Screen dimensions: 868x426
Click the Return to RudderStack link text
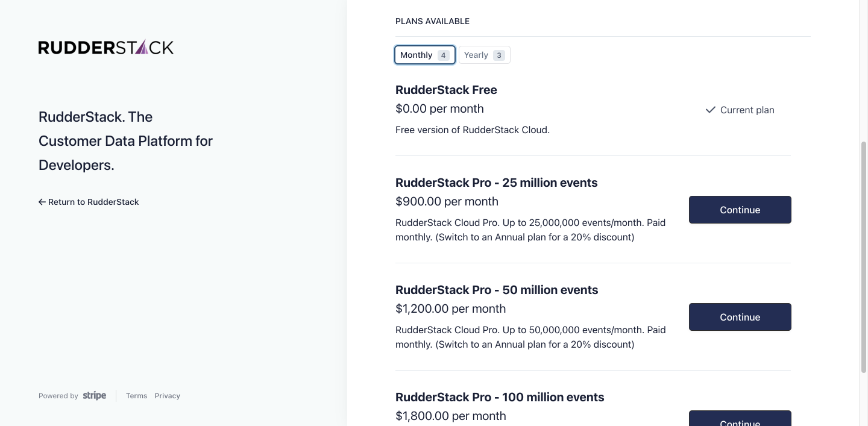tap(93, 202)
